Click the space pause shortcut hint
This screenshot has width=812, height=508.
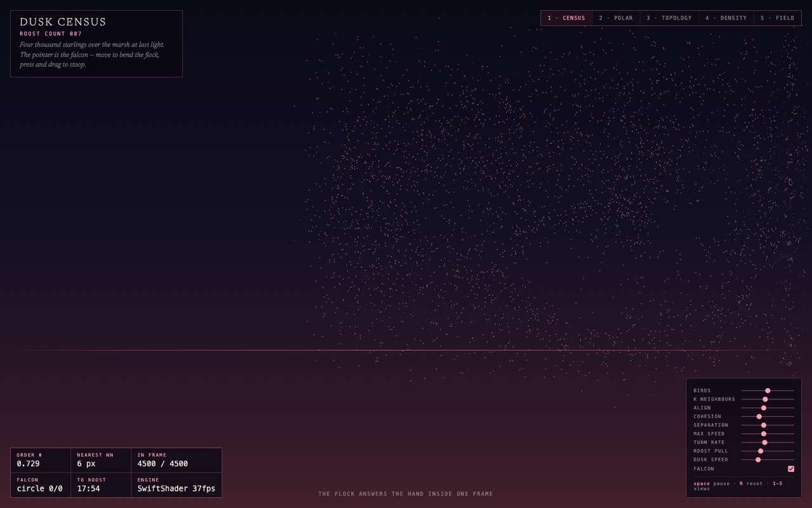click(712, 484)
